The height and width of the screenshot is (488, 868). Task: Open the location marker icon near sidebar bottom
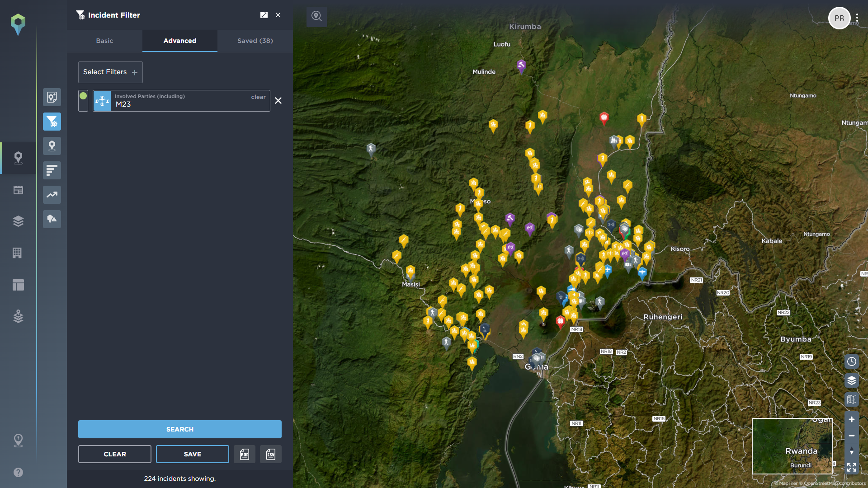pos(18,440)
